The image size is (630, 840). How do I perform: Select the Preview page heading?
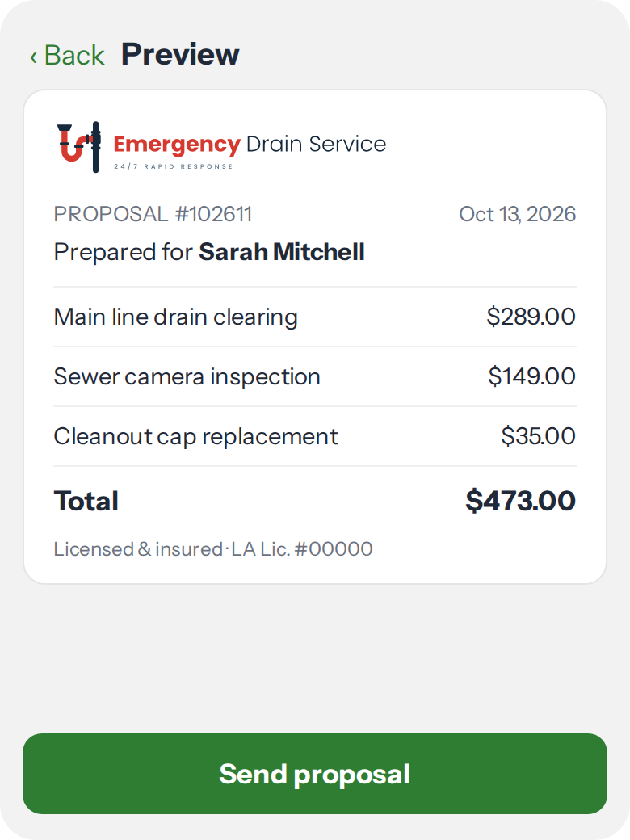[x=180, y=54]
